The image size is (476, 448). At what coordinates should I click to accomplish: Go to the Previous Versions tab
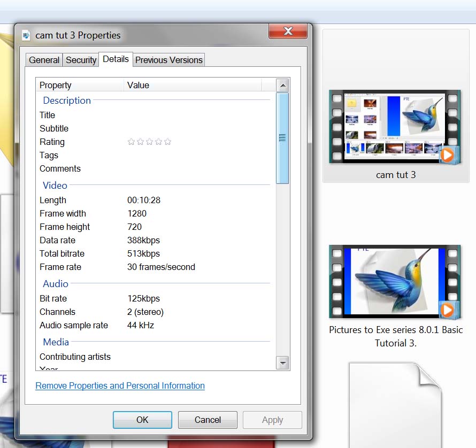tap(168, 60)
